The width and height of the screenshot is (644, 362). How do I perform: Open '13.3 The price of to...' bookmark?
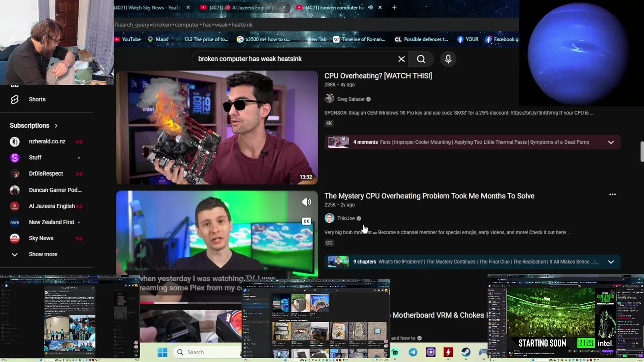[201, 39]
